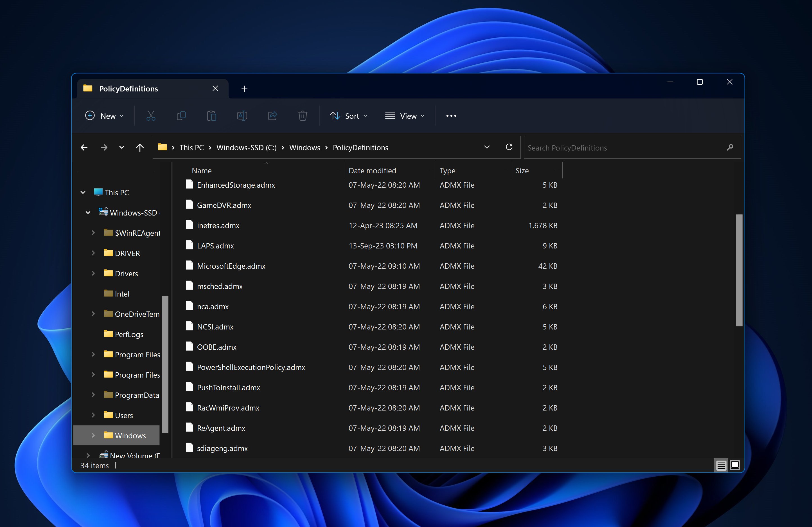This screenshot has width=812, height=527.
Task: Open the Sort dropdown menu
Action: [349, 116]
